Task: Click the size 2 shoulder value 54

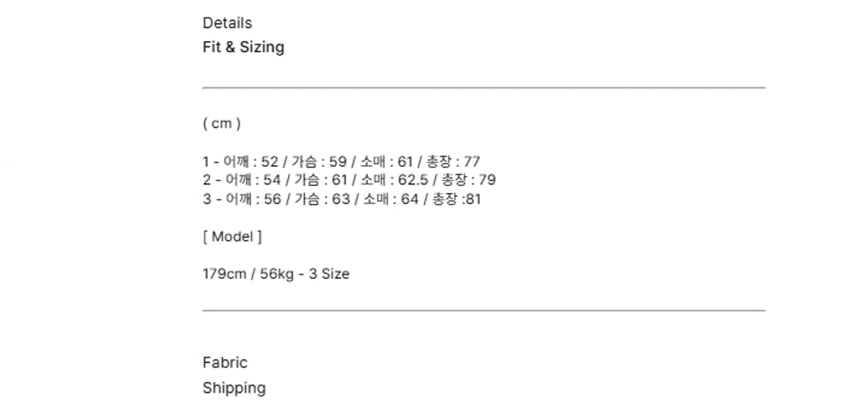Action: coord(272,181)
